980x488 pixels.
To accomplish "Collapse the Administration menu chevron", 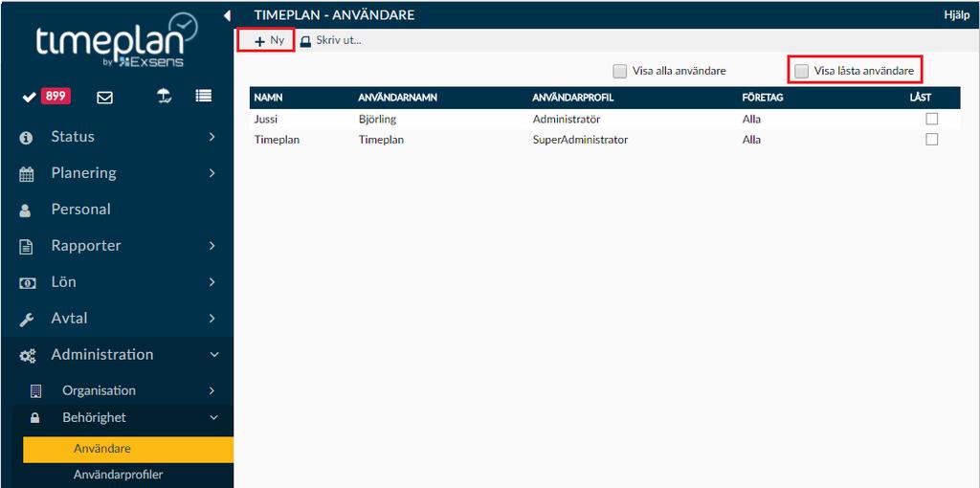I will coord(213,355).
